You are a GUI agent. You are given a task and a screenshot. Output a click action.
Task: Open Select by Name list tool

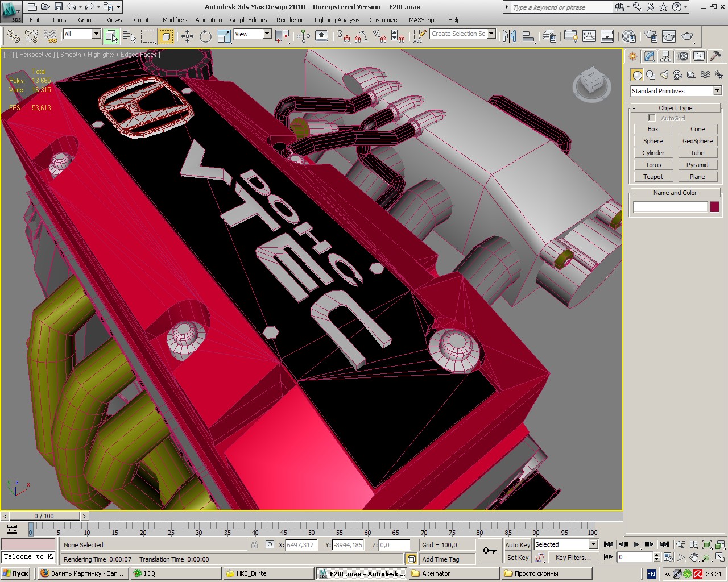point(130,36)
